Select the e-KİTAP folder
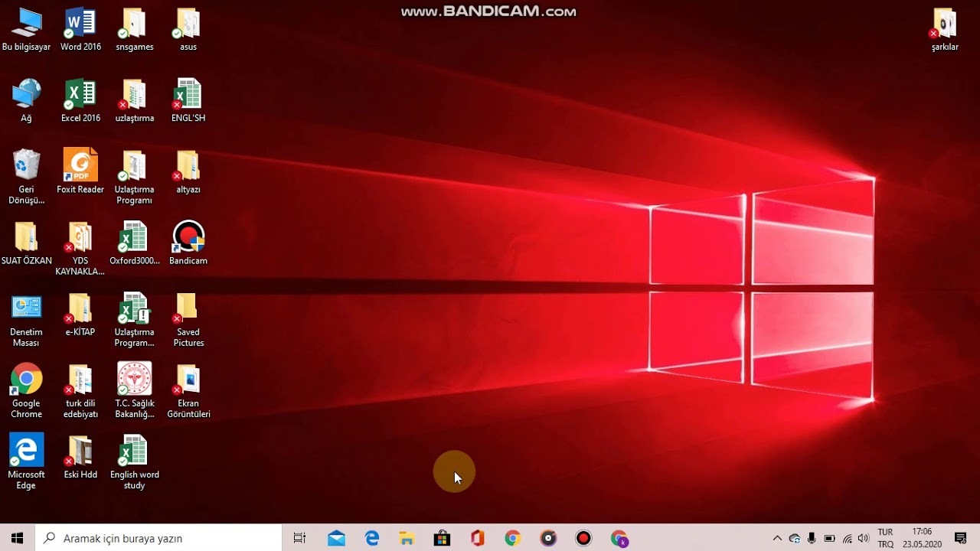 point(80,315)
